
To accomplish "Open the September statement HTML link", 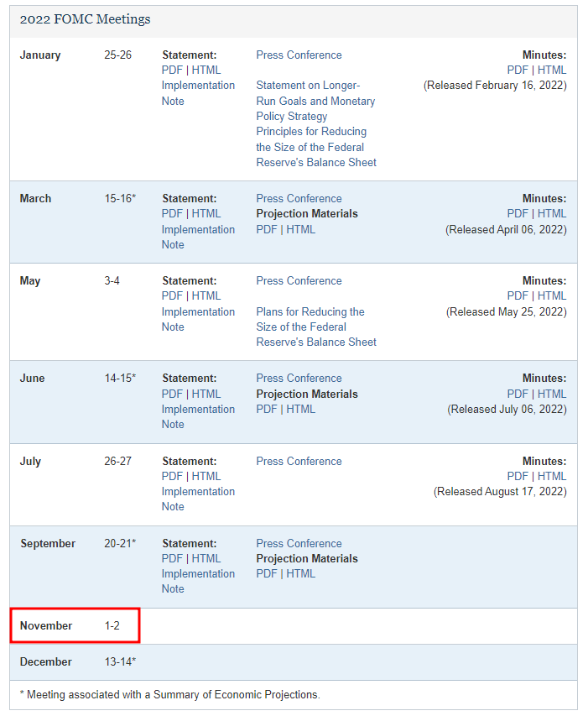I will [206, 559].
